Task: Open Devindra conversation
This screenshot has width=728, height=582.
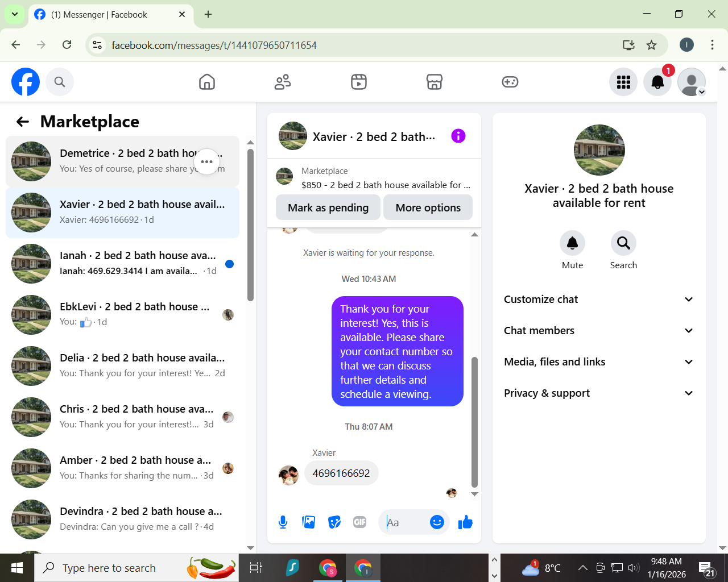Action: (122, 519)
